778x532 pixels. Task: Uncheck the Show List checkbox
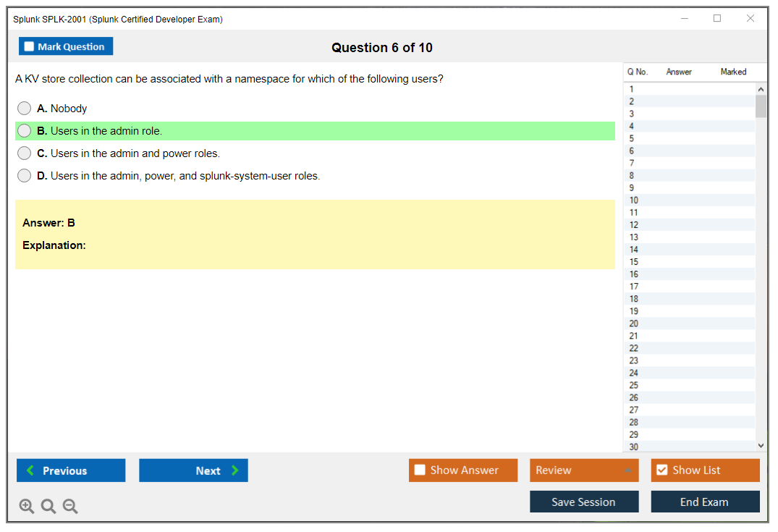(661, 470)
